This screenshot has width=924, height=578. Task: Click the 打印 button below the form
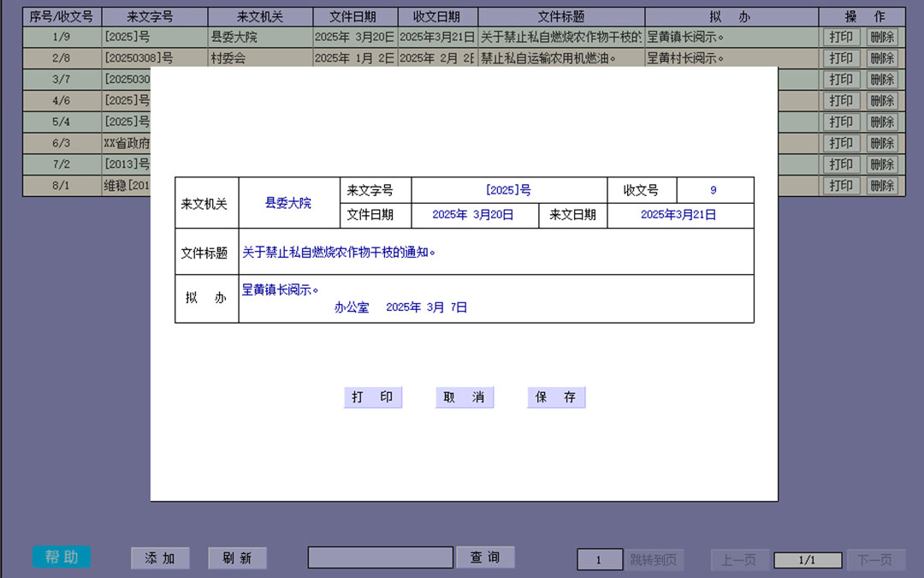pos(373,397)
